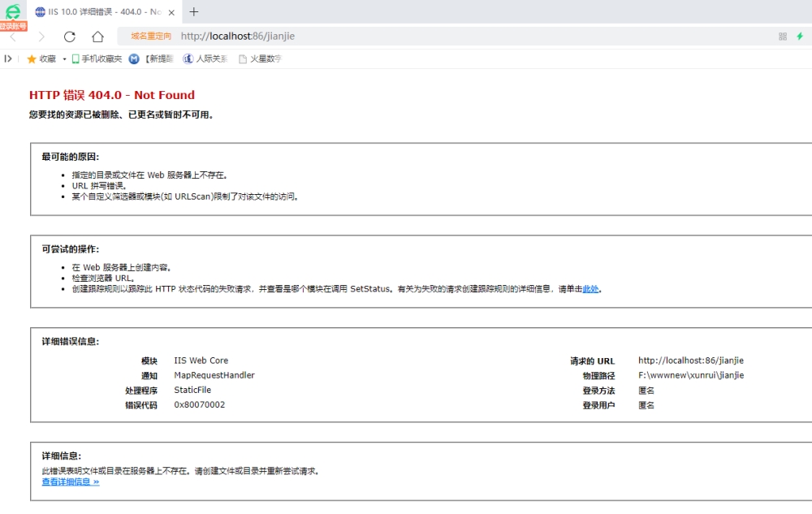Click the StaticFile handler value
Screen dimensions: 812x514
(192, 390)
